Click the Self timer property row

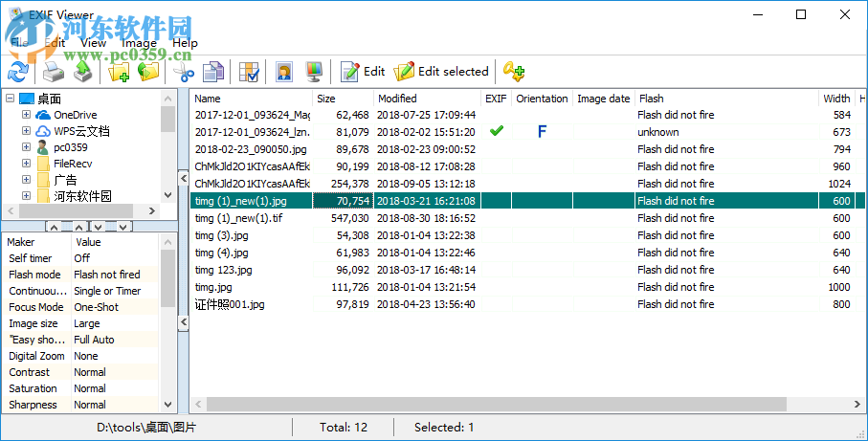click(x=80, y=258)
